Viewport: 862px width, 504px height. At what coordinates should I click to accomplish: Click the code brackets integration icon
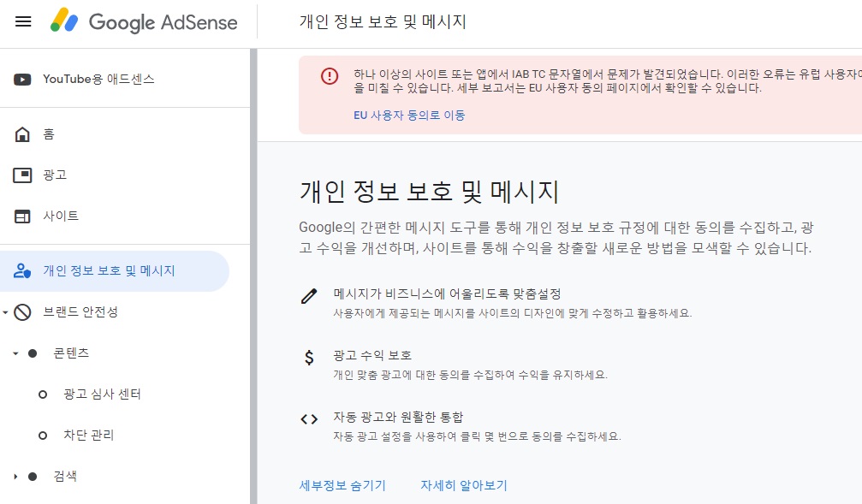click(309, 419)
